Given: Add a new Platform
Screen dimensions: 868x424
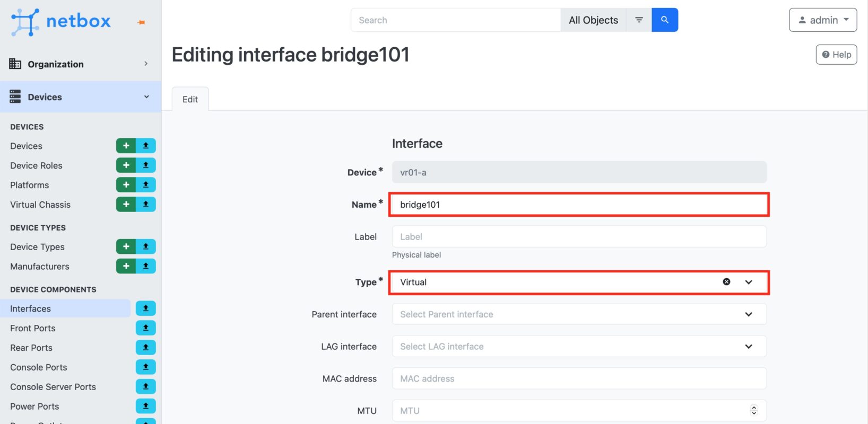Looking at the screenshot, I should 126,185.
